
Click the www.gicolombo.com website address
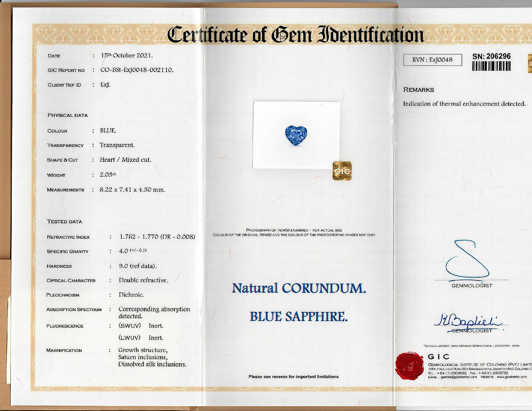pyautogui.click(x=512, y=377)
